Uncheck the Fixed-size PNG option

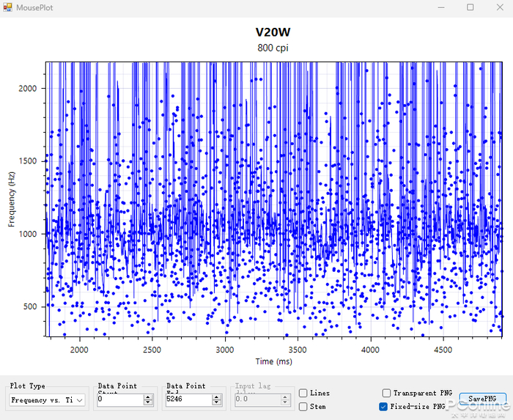(383, 406)
